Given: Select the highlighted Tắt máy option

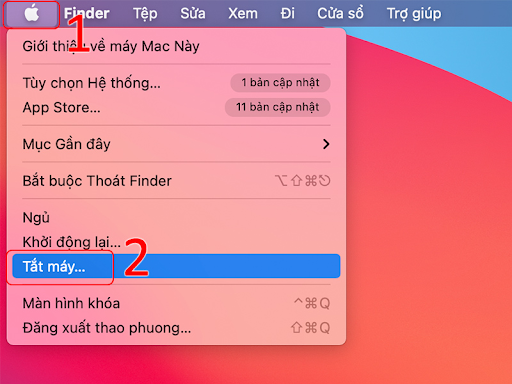Looking at the screenshot, I should 176,266.
